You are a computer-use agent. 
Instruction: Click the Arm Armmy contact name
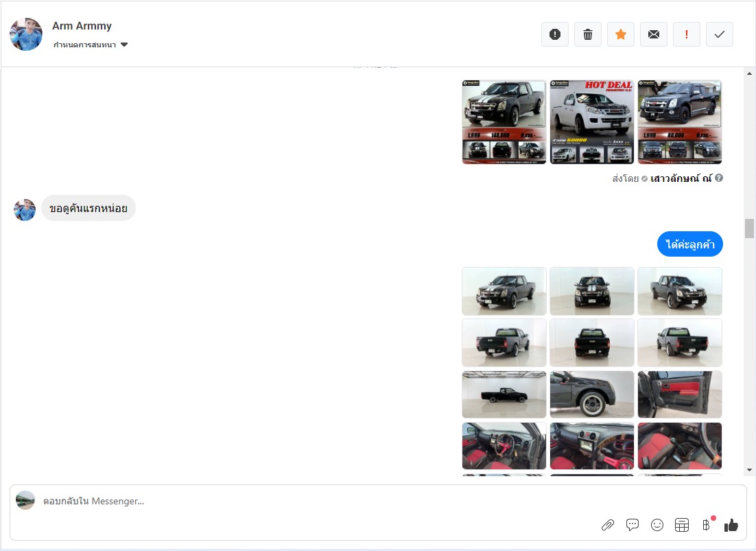pos(82,25)
